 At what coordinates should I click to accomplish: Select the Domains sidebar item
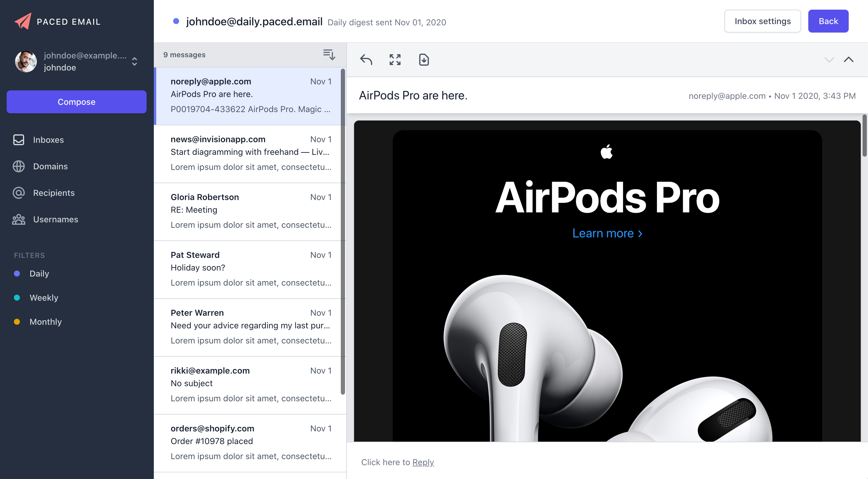coord(50,166)
